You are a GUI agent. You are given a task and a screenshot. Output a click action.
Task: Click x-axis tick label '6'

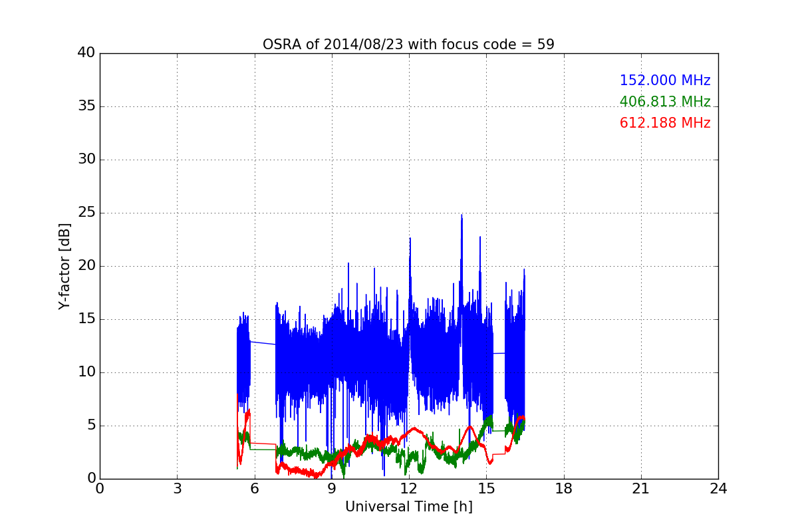click(254, 489)
